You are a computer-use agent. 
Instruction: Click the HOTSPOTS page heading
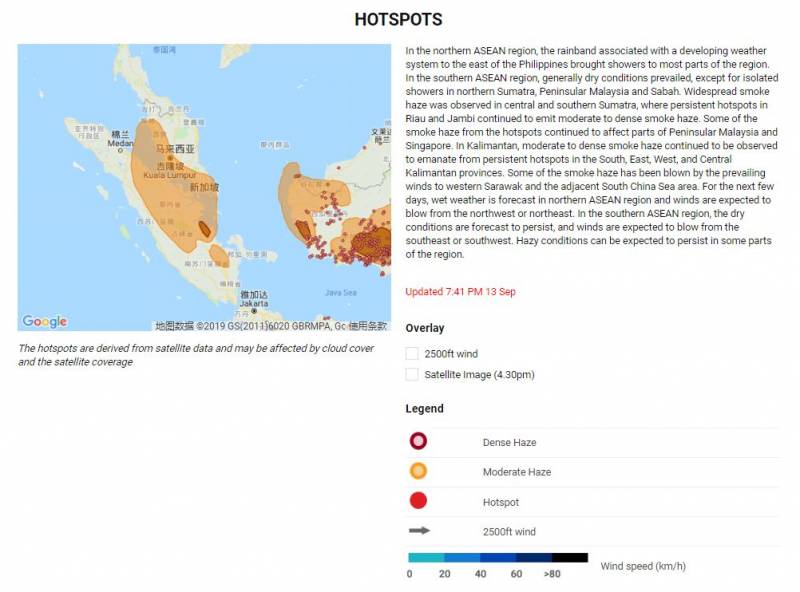coord(398,20)
